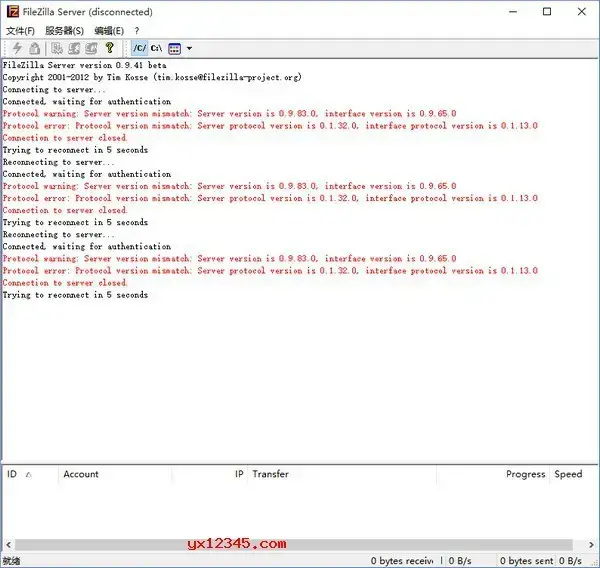
Task: Open the 编辑(E) menu
Action: (x=109, y=31)
